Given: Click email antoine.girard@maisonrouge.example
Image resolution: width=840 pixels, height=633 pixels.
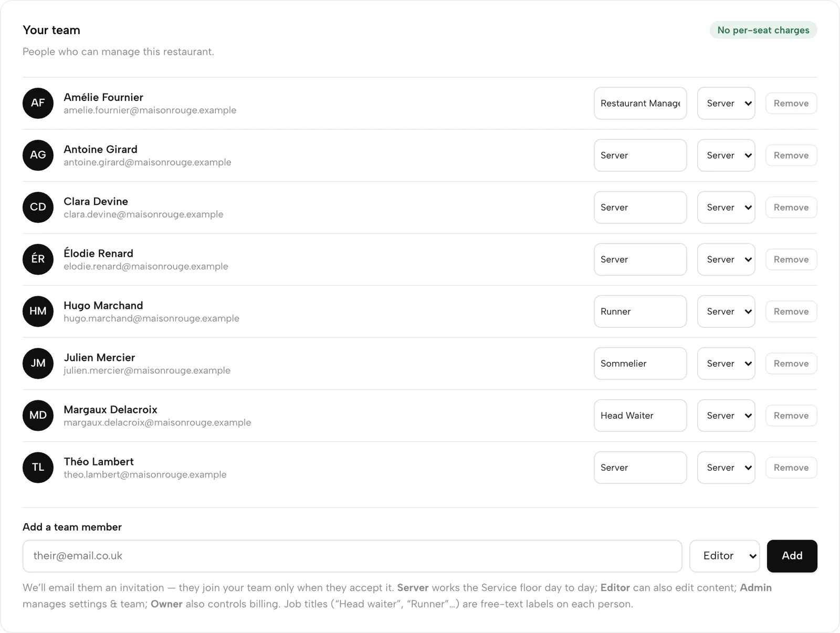Looking at the screenshot, I should 148,162.
